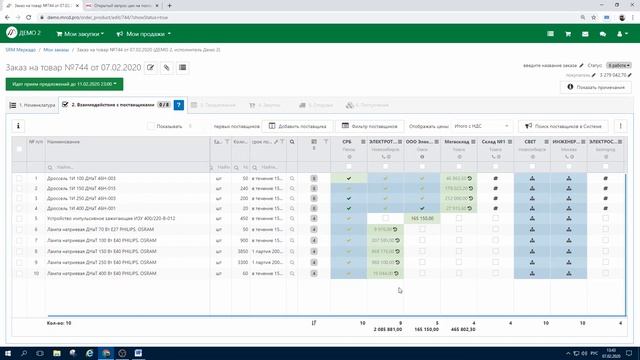Switch to tab '1. Номенклатура'
Screen dimensions: 640x360
32,105
